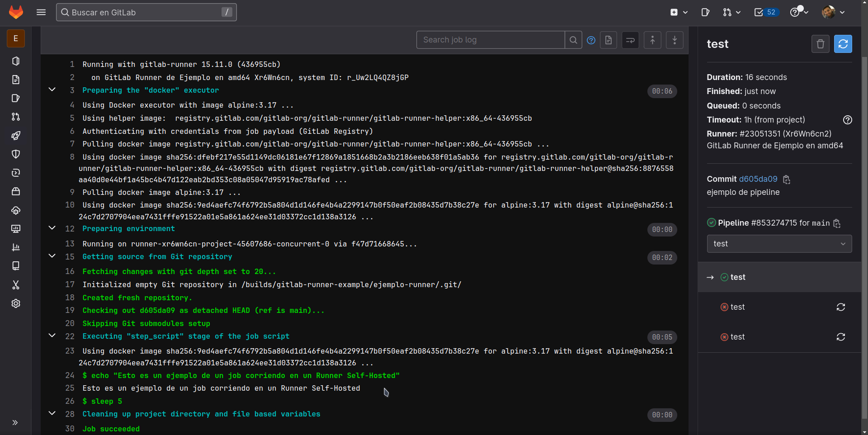Open the timeout help question icon
The height and width of the screenshot is (435, 868).
pos(848,120)
